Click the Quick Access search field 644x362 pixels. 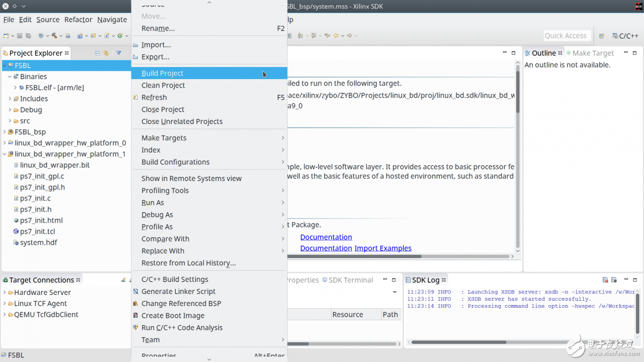565,36
